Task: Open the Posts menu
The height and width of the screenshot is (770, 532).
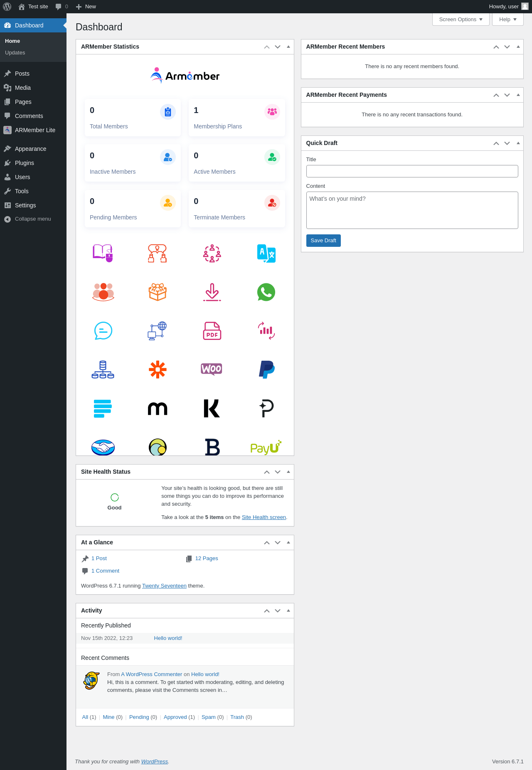Action: pyautogui.click(x=33, y=74)
